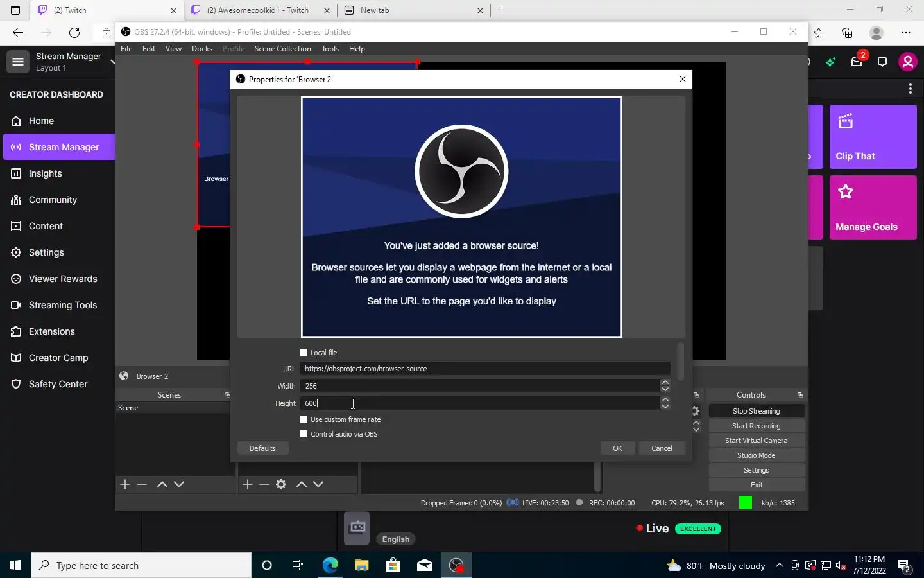Open the Scene Collection menu
The image size is (924, 578).
click(x=282, y=49)
